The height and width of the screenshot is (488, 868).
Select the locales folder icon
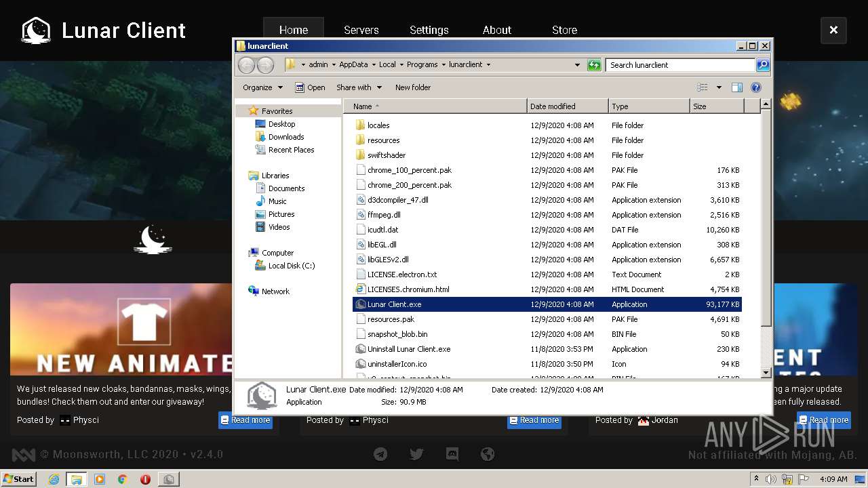[x=361, y=125]
